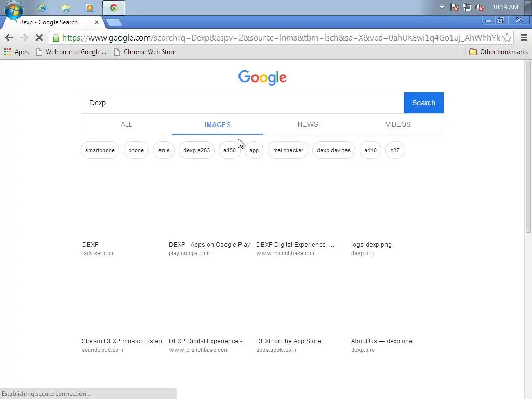This screenshot has height=399, width=532.
Task: Open Windows Media Player taskbar icon
Action: pyautogui.click(x=89, y=8)
